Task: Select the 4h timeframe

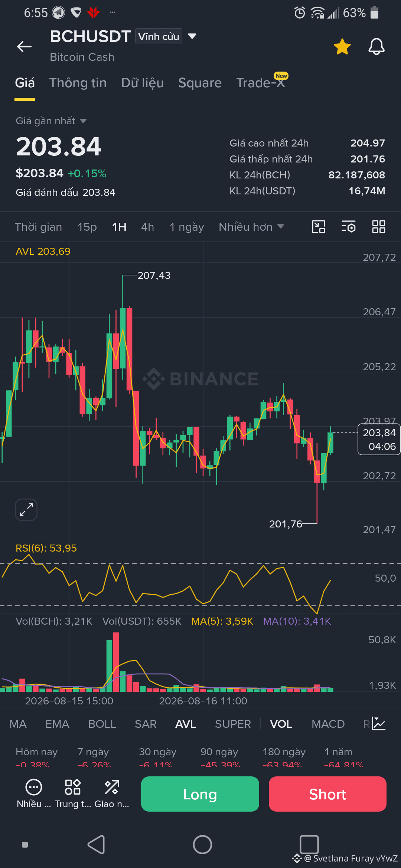Action: point(147,227)
